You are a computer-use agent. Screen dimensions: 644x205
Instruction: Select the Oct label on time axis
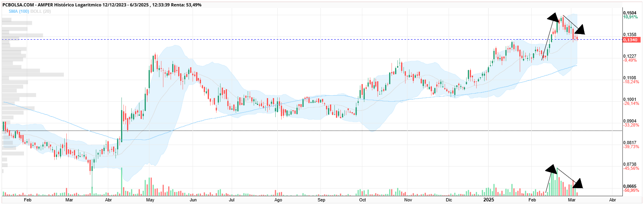coord(362,200)
